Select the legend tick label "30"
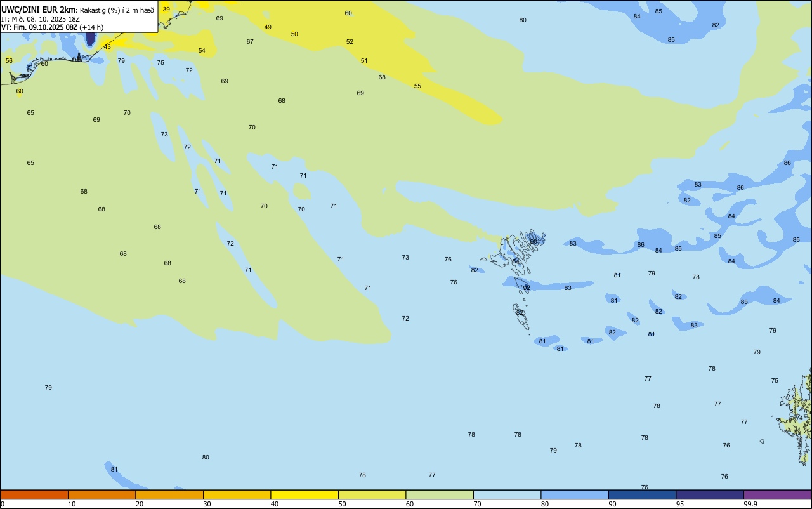This screenshot has height=509, width=812. (207, 504)
